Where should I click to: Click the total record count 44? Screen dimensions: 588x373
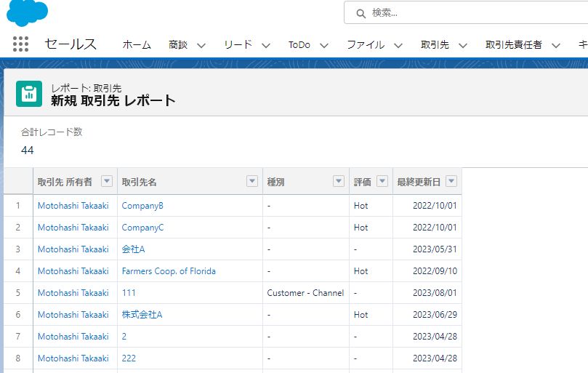28,150
